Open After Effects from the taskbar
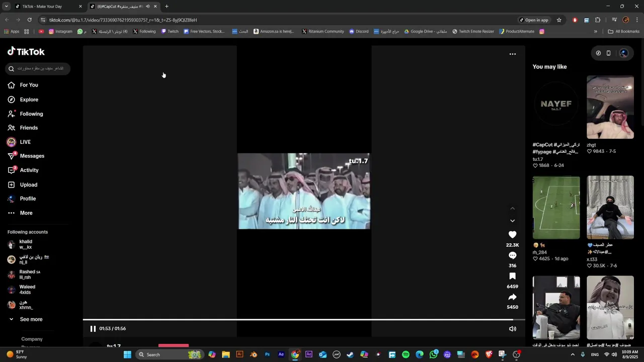 281,354
